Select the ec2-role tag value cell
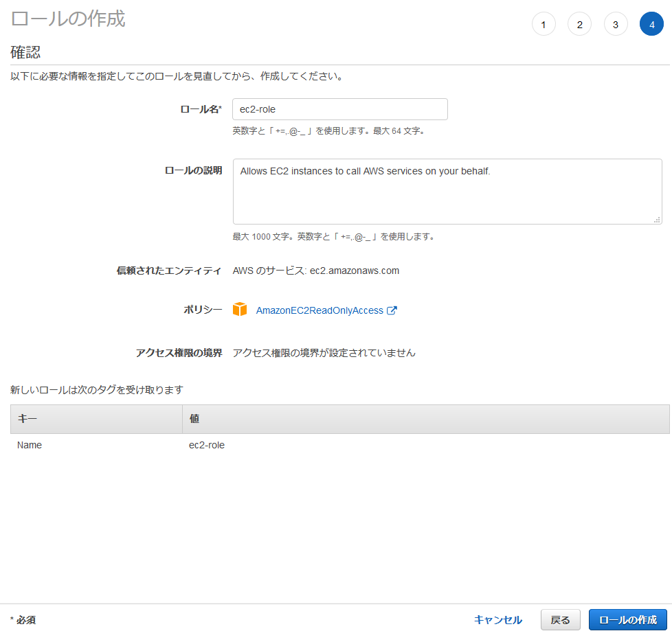 click(207, 445)
